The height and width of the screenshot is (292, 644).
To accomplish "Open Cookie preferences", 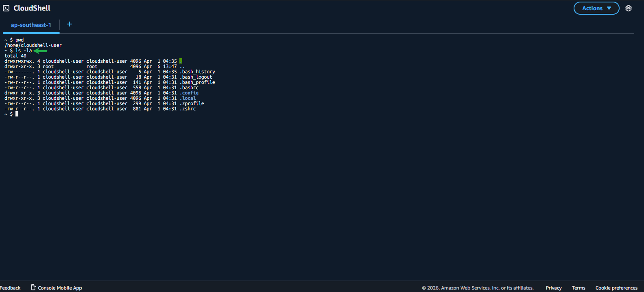I will click(x=616, y=288).
